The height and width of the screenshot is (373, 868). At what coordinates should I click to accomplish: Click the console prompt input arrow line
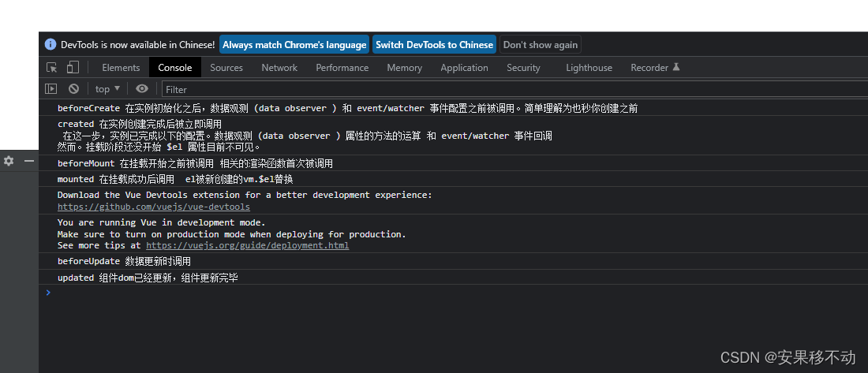(454, 293)
